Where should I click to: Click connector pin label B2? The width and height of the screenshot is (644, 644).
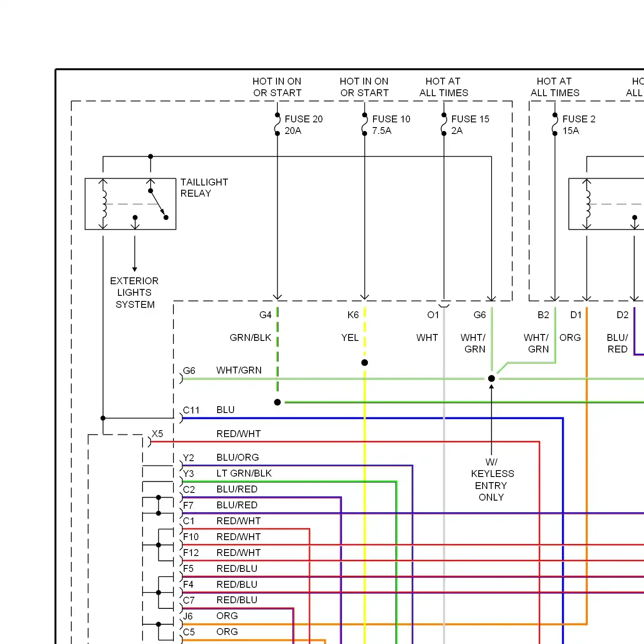(x=543, y=315)
